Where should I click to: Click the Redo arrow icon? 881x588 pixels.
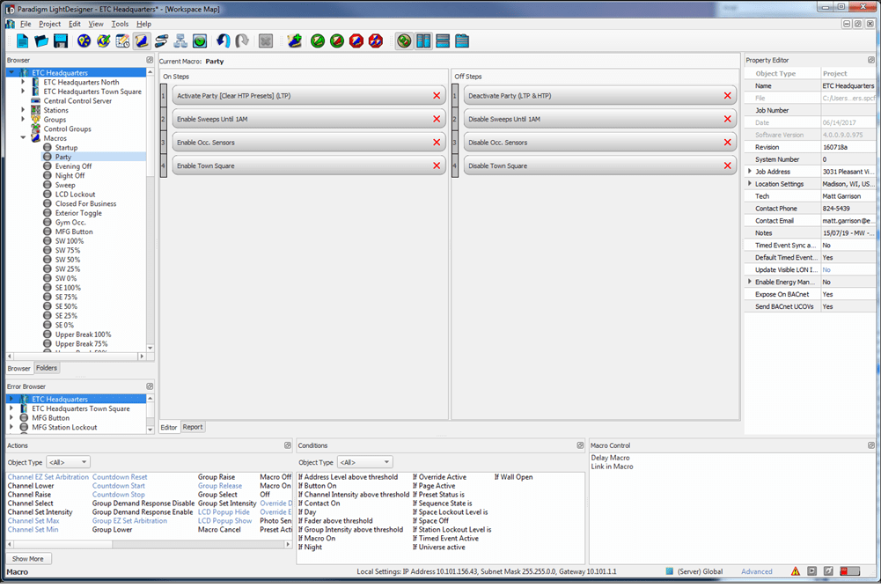click(x=242, y=40)
